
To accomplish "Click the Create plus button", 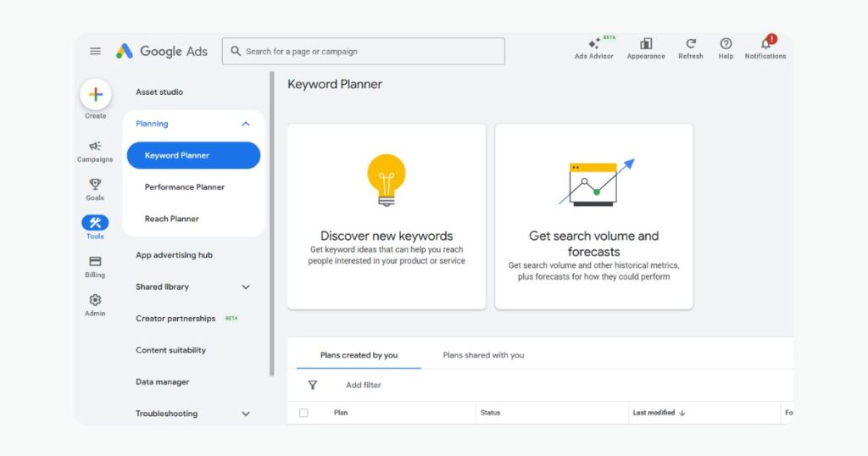I will [x=95, y=95].
